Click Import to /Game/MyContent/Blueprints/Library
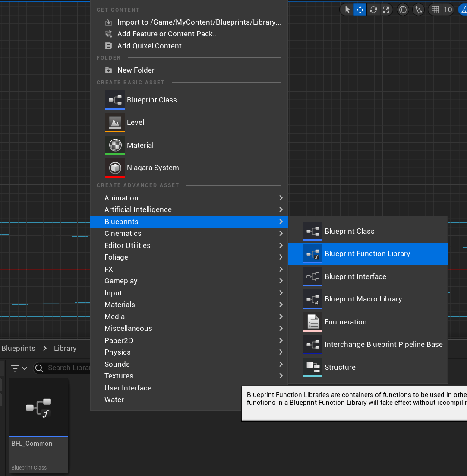Image resolution: width=467 pixels, height=476 pixels. point(189,22)
